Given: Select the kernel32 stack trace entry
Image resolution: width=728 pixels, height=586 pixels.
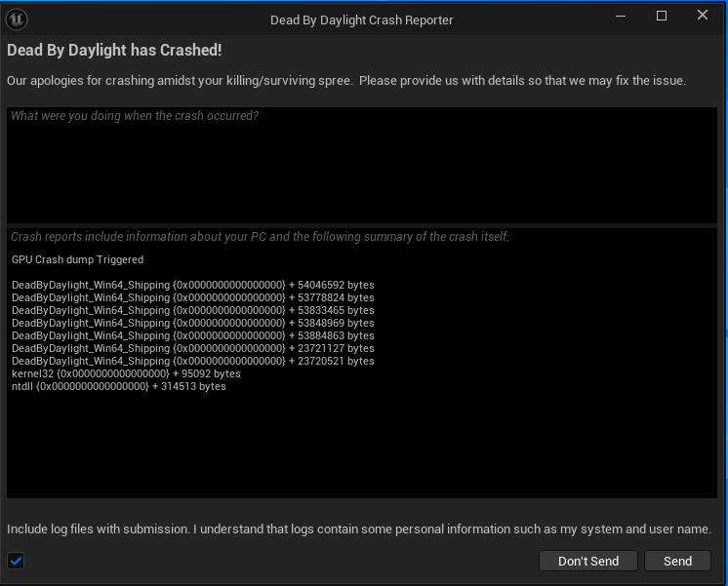Looking at the screenshot, I should [x=126, y=373].
